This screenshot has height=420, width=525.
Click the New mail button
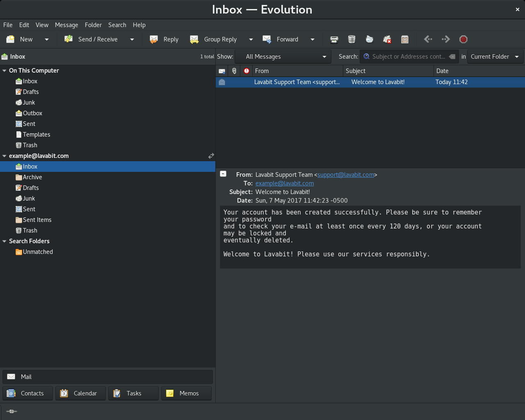click(20, 39)
